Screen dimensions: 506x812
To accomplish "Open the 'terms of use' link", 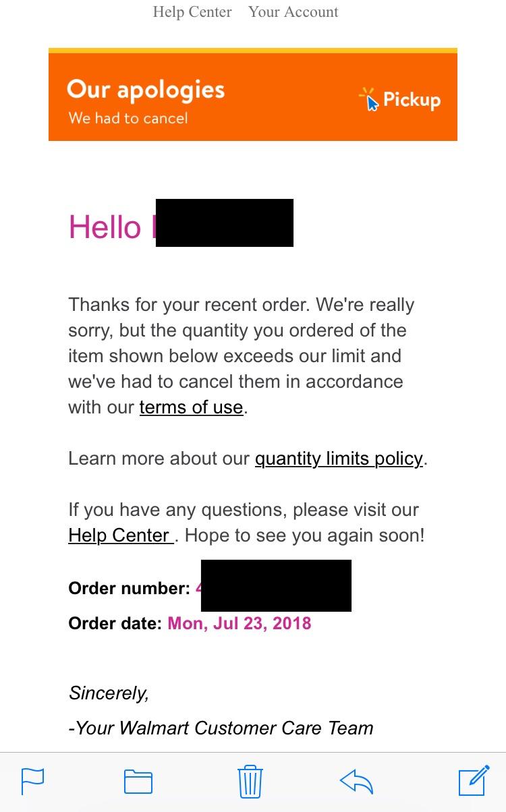I will click(191, 407).
